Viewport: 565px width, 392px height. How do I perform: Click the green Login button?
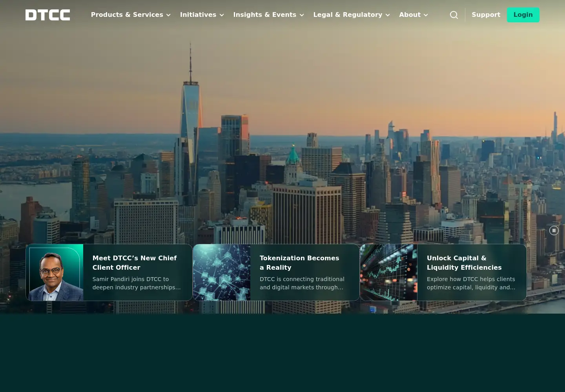point(523,15)
